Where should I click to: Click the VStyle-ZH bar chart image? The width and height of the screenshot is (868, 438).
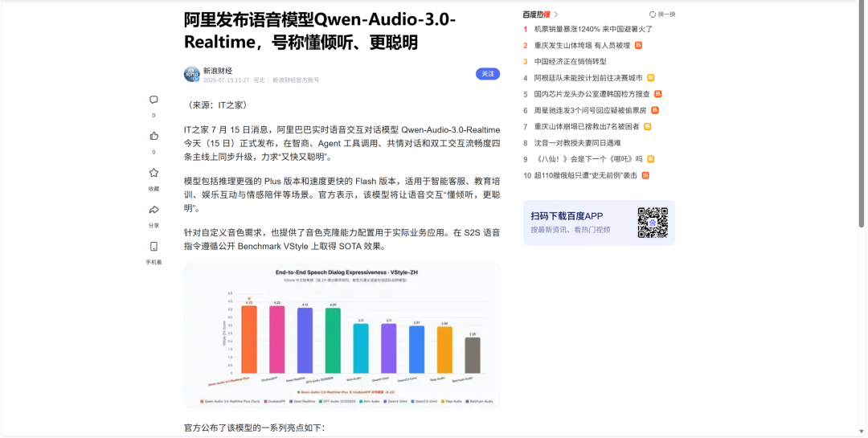[342, 336]
